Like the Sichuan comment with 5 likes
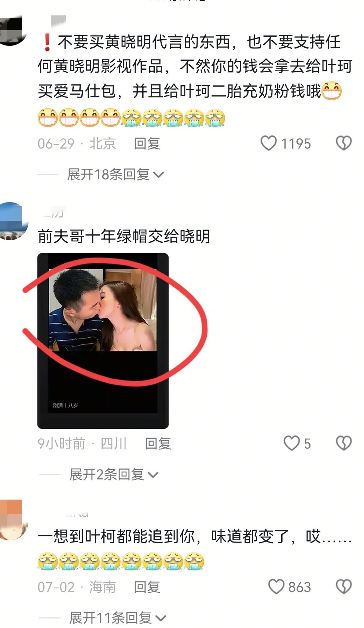Viewport: 364px width, 628px height. pos(292,443)
